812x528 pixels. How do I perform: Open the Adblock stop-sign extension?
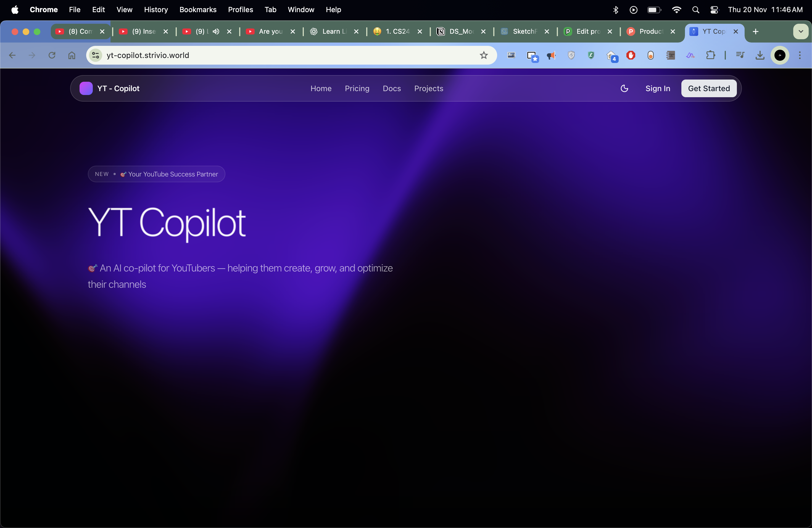[x=631, y=55]
